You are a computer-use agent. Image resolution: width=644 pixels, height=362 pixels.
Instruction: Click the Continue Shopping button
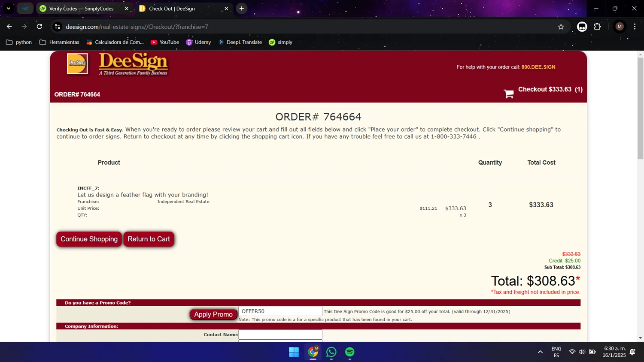coord(89,239)
